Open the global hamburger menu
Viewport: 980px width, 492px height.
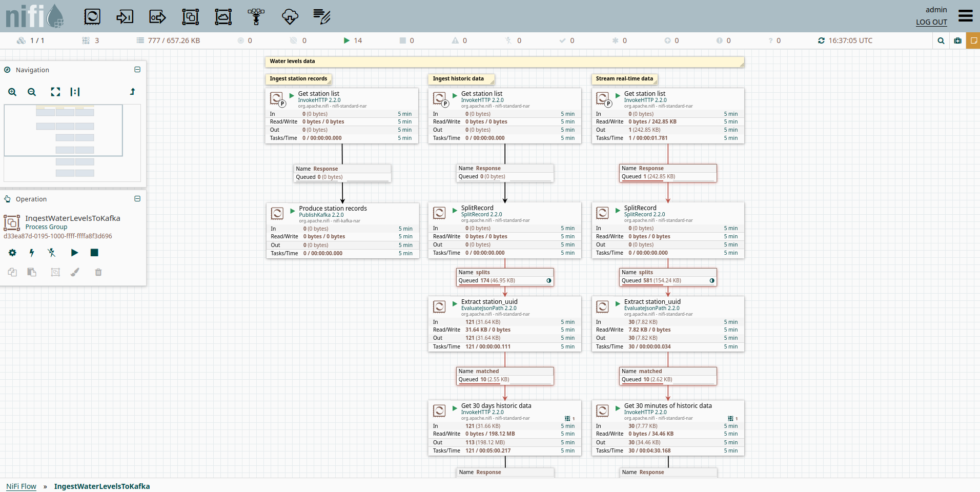(x=965, y=16)
